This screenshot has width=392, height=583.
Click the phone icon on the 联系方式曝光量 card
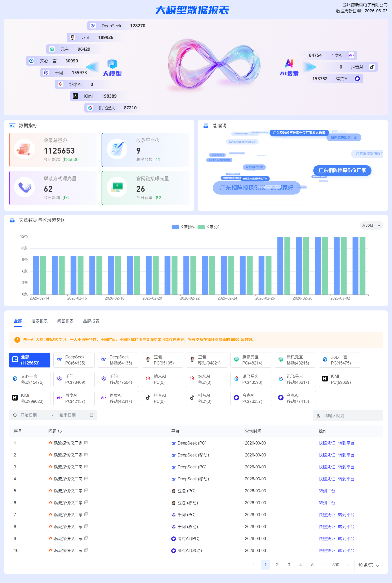click(x=25, y=187)
